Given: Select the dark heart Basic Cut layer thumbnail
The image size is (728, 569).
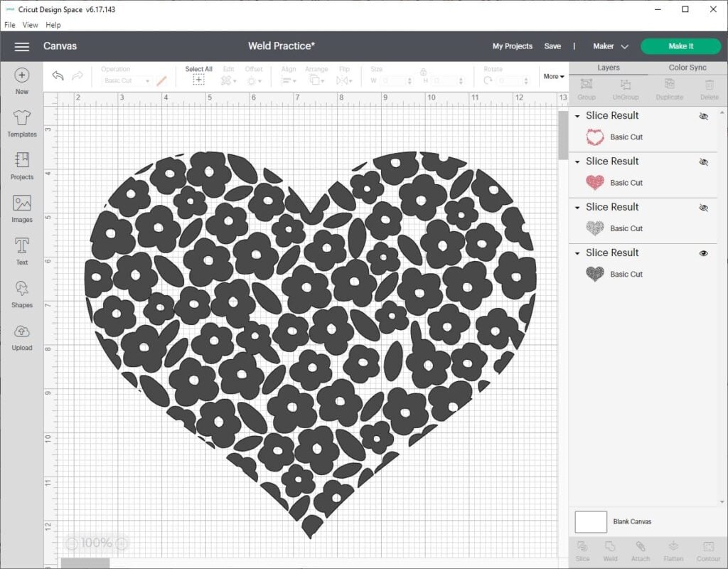Looking at the screenshot, I should [x=595, y=274].
